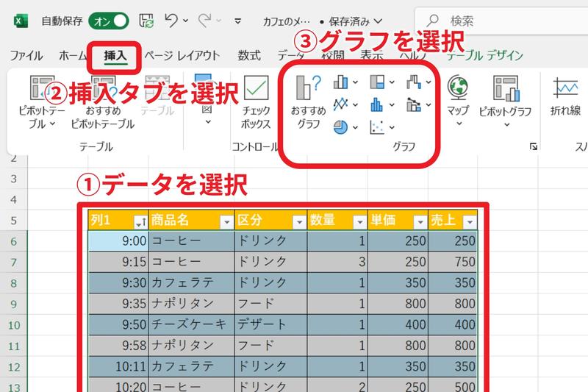The image size is (588, 392).
Task: Open the Undo history dropdown arrow
Action: [186, 21]
